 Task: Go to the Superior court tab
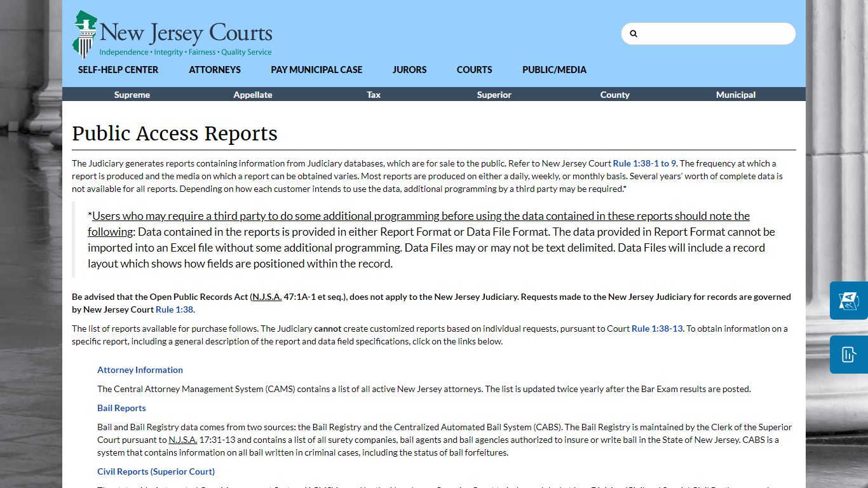tap(494, 95)
